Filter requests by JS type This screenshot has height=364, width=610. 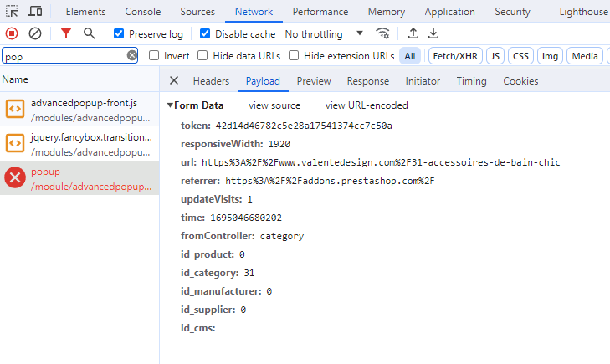495,56
